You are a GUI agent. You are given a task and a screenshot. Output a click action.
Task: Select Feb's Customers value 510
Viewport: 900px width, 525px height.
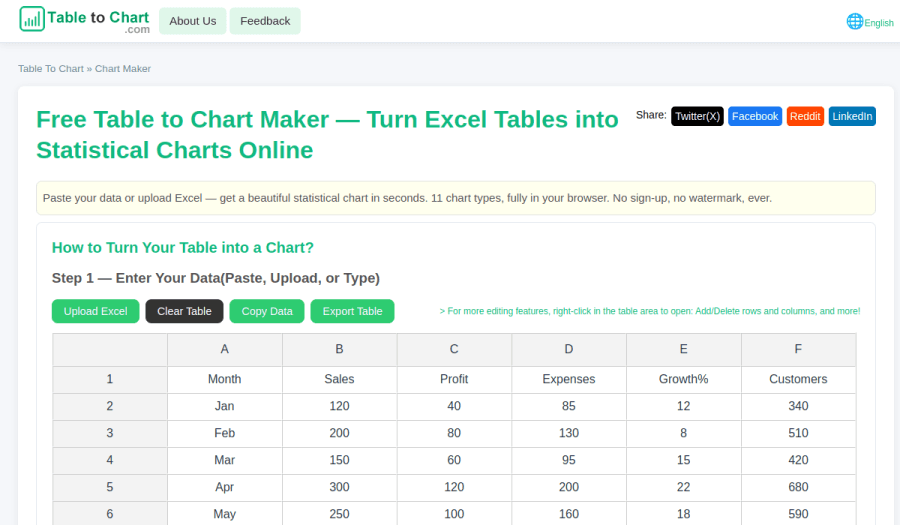[798, 433]
